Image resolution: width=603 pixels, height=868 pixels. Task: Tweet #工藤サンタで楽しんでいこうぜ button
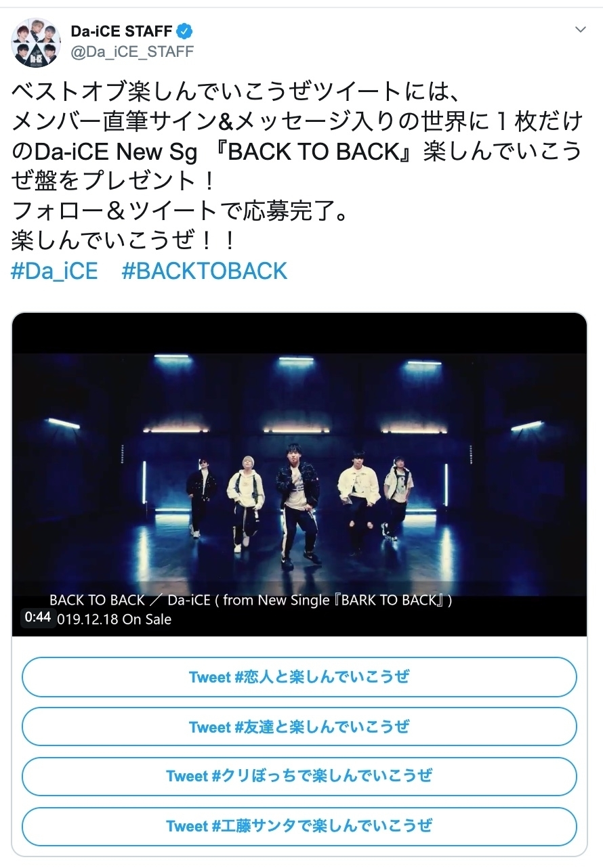(299, 826)
